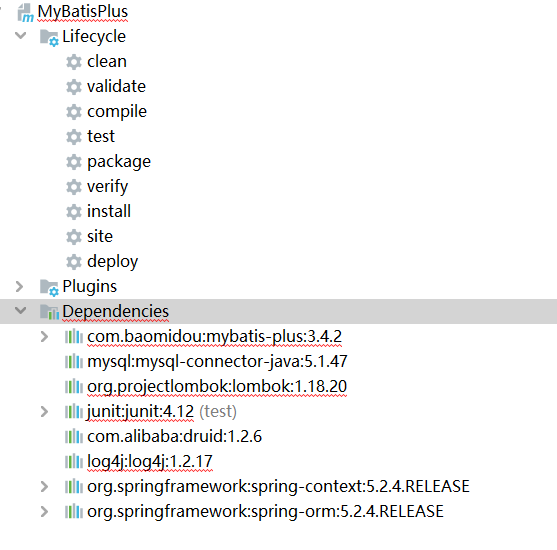Click the library icon for junit
The width and height of the screenshot is (557, 550).
click(74, 412)
